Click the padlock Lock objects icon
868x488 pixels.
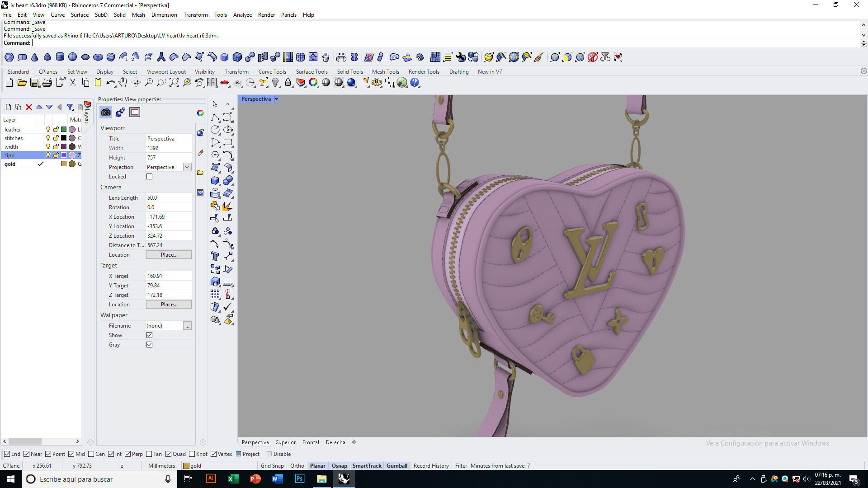click(x=288, y=83)
